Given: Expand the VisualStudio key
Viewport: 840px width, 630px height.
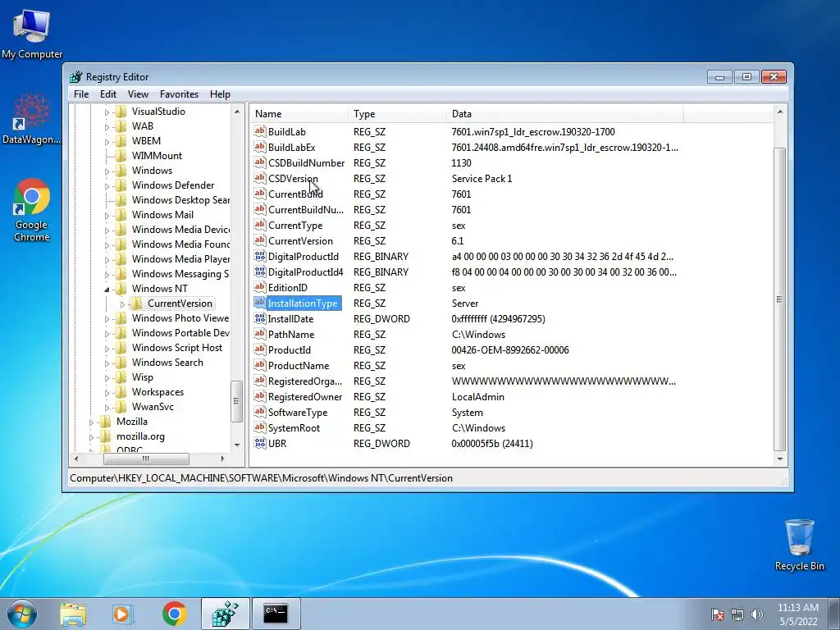Looking at the screenshot, I should pos(107,112).
